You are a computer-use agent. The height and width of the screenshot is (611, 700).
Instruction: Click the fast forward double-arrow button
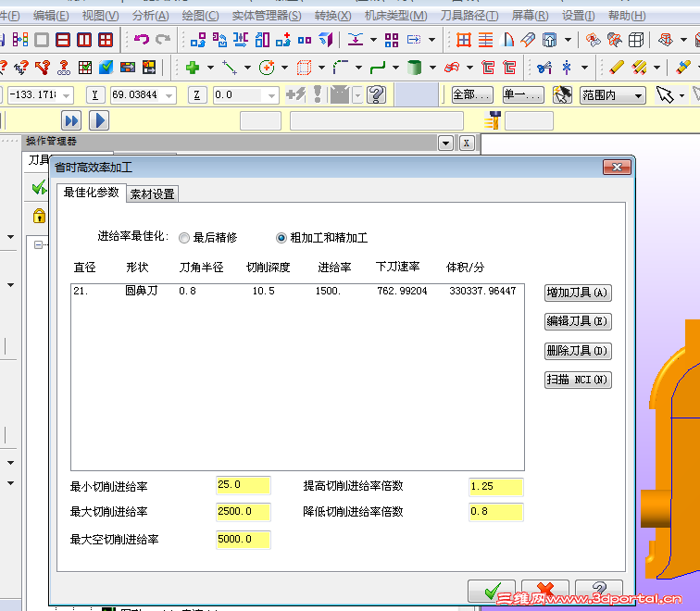71,121
